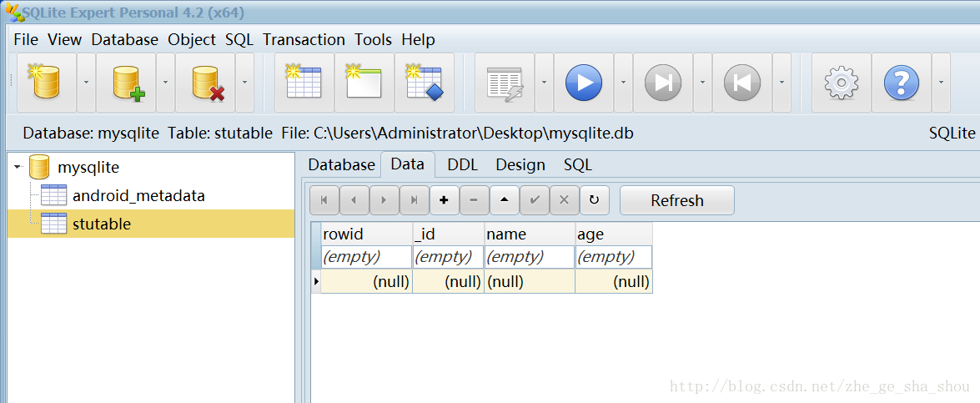Open dropdown arrow beside Add Database icon
Screen dimensions: 980x403
pyautogui.click(x=166, y=83)
